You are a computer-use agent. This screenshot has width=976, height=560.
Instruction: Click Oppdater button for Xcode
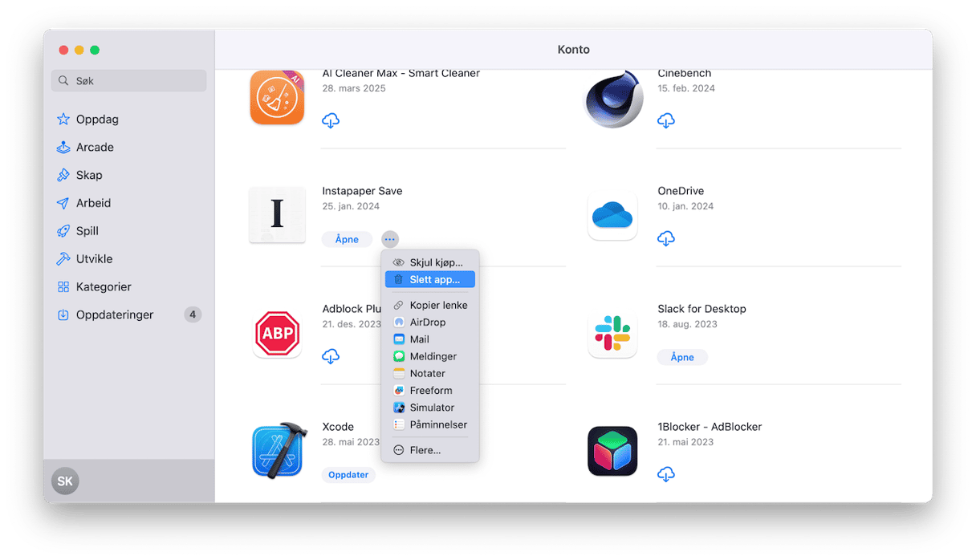[348, 475]
